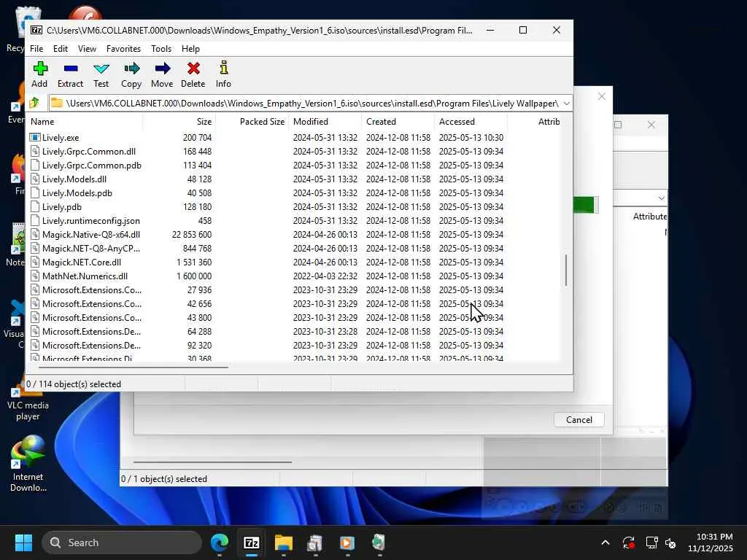
Task: Open the Favorites menu
Action: tap(123, 49)
